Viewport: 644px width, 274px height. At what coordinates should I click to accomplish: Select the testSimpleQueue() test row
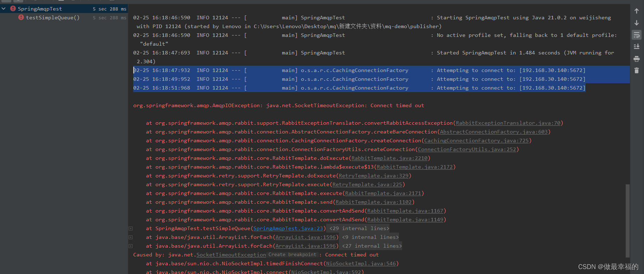(64, 18)
